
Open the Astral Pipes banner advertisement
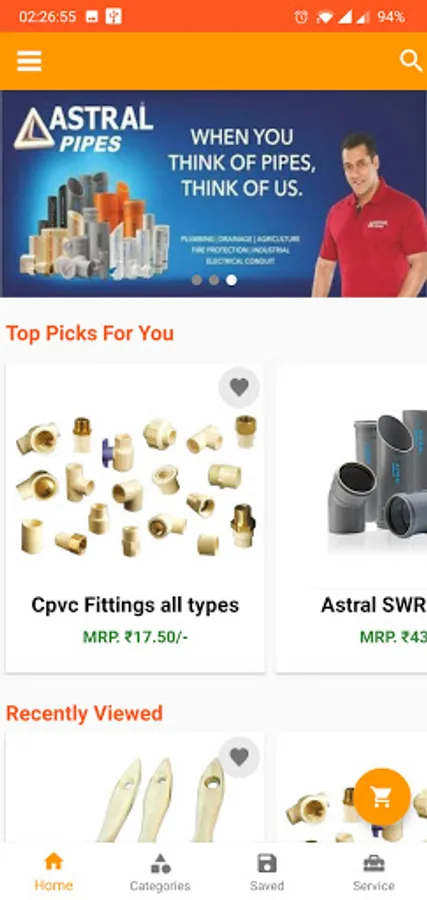[214, 193]
